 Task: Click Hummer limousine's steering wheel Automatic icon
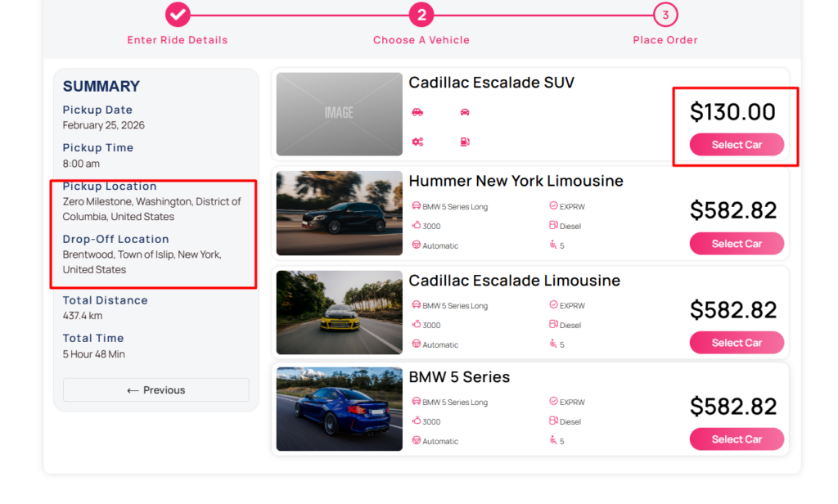pyautogui.click(x=416, y=245)
